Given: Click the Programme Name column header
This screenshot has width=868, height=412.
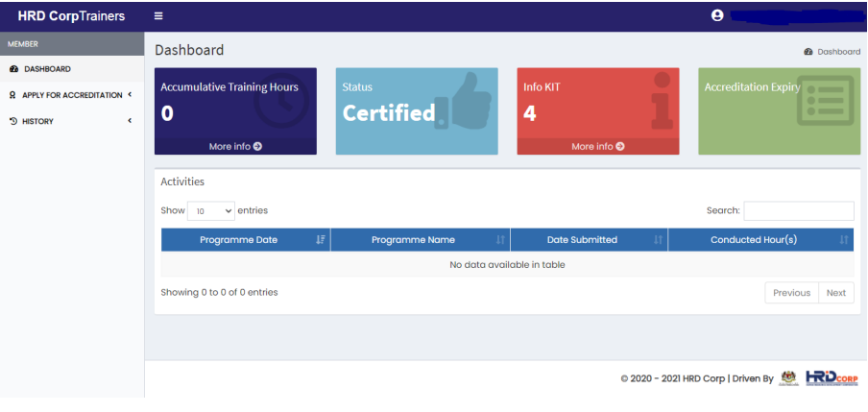Looking at the screenshot, I should coord(421,240).
